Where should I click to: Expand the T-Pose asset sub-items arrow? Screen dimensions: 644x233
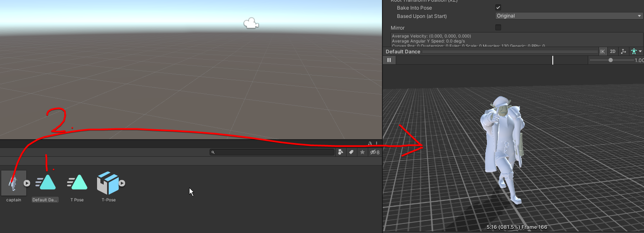pos(122,183)
